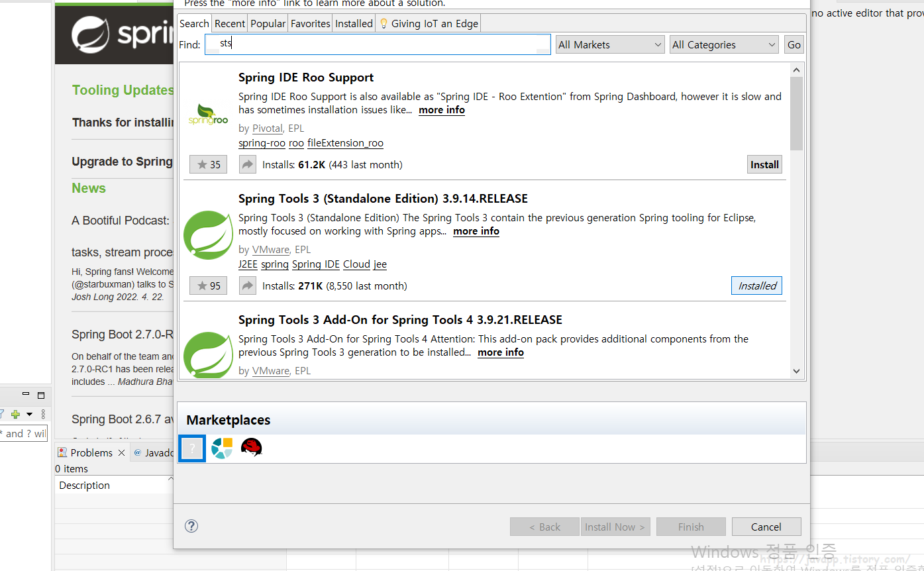Image resolution: width=924 pixels, height=571 pixels.
Task: Focus the Find search field containing sts
Action: (378, 44)
